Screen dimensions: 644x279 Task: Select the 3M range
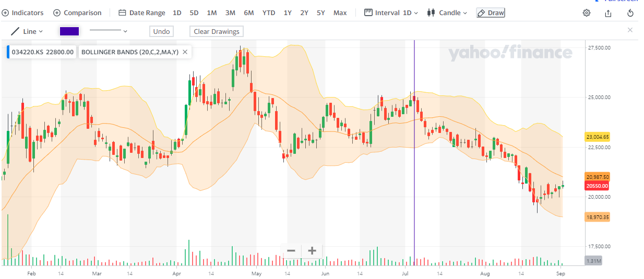tap(230, 13)
